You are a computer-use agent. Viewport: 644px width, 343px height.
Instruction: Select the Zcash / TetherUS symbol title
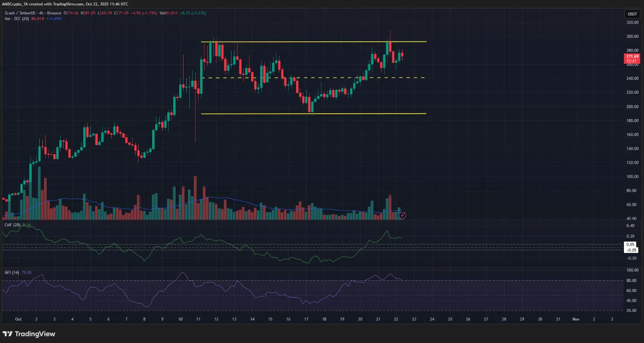(x=21, y=13)
